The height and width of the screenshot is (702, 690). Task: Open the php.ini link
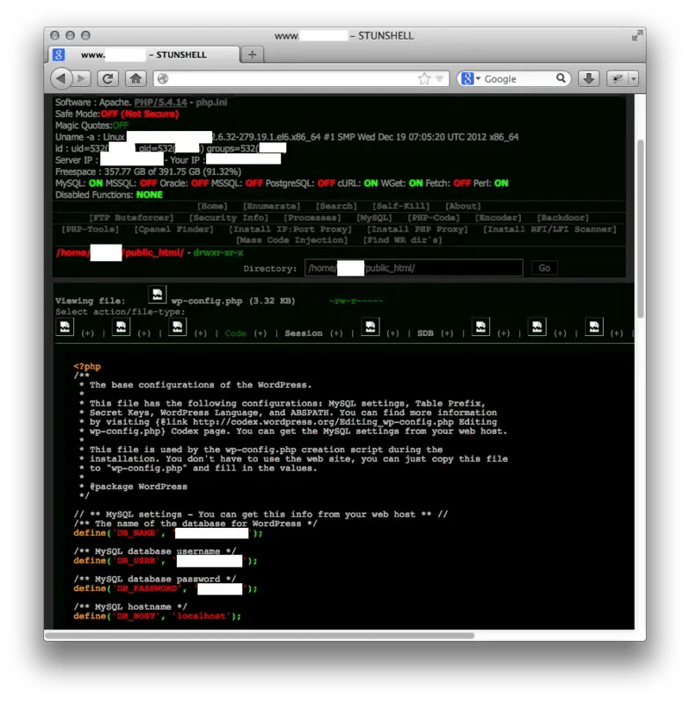click(x=214, y=103)
